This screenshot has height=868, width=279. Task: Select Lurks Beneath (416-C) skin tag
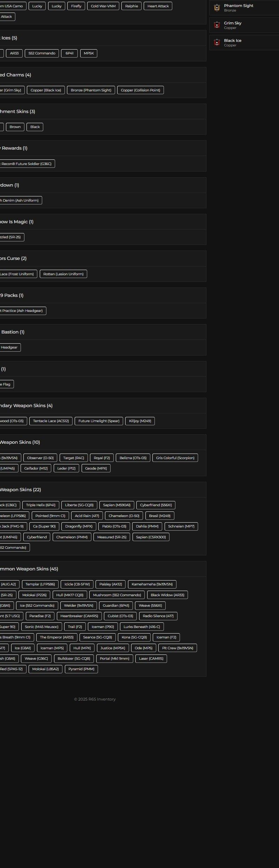(142, 627)
